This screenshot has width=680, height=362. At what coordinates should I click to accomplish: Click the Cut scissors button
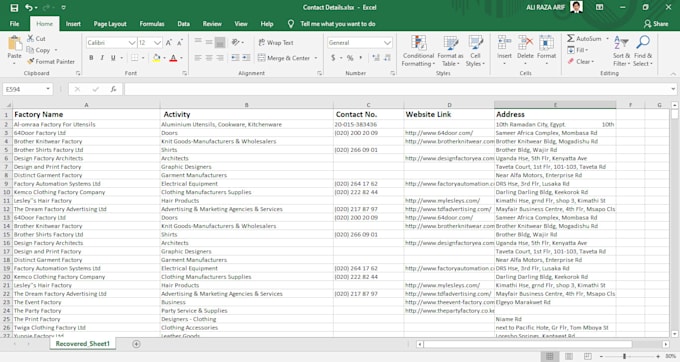(36, 39)
